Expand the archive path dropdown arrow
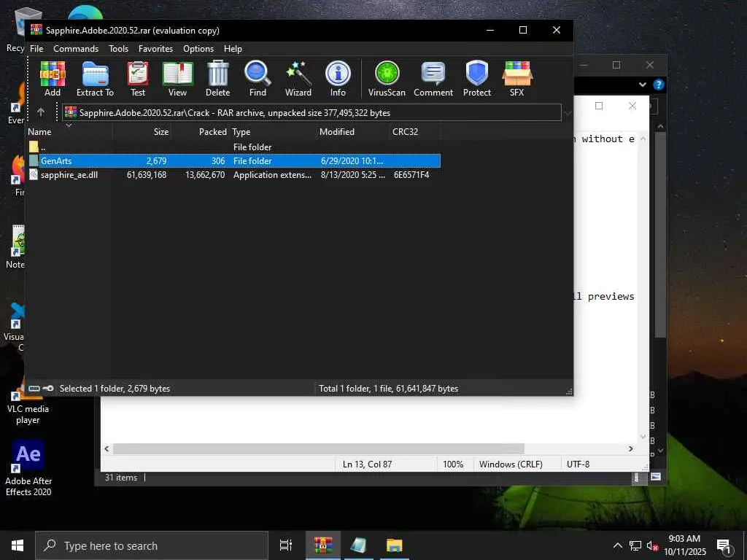This screenshot has height=560, width=747. click(568, 113)
